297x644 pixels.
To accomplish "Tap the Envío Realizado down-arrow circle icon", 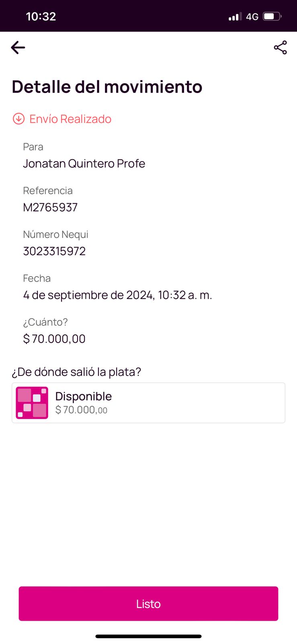I will tap(18, 119).
